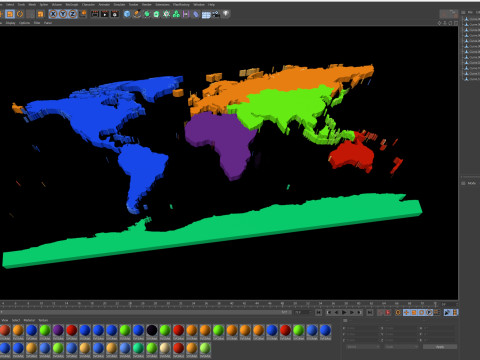Open Mode menu in Attributes Manager
This screenshot has height=360, width=480.
pyautogui.click(x=472, y=183)
